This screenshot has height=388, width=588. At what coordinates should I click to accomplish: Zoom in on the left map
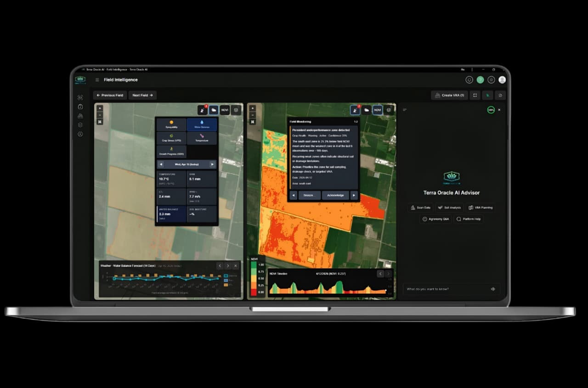click(100, 108)
